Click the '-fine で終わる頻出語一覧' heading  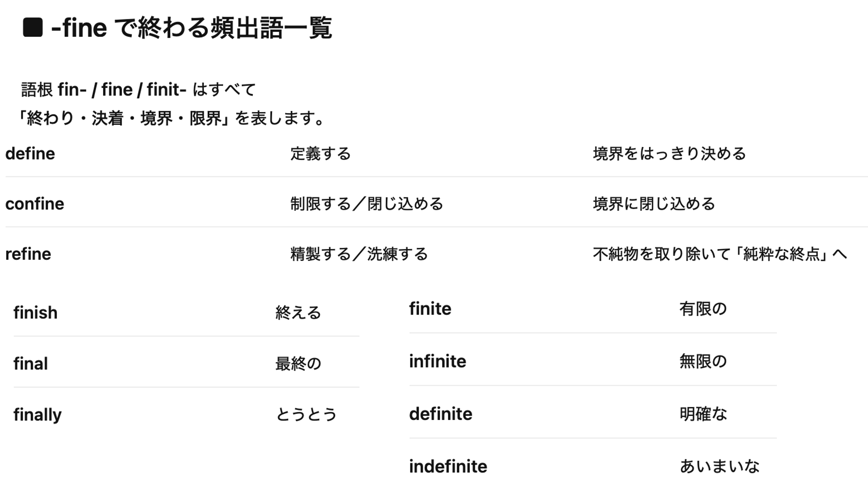pos(191,28)
